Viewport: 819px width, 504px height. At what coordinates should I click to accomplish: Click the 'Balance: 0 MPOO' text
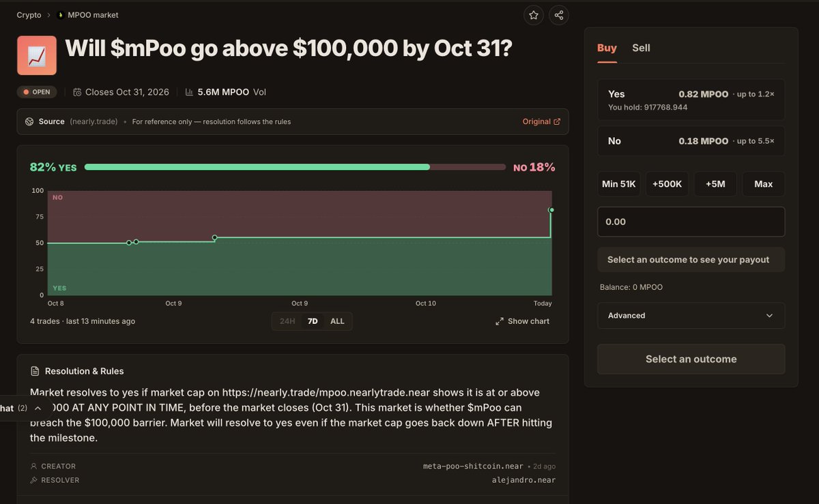click(x=631, y=287)
